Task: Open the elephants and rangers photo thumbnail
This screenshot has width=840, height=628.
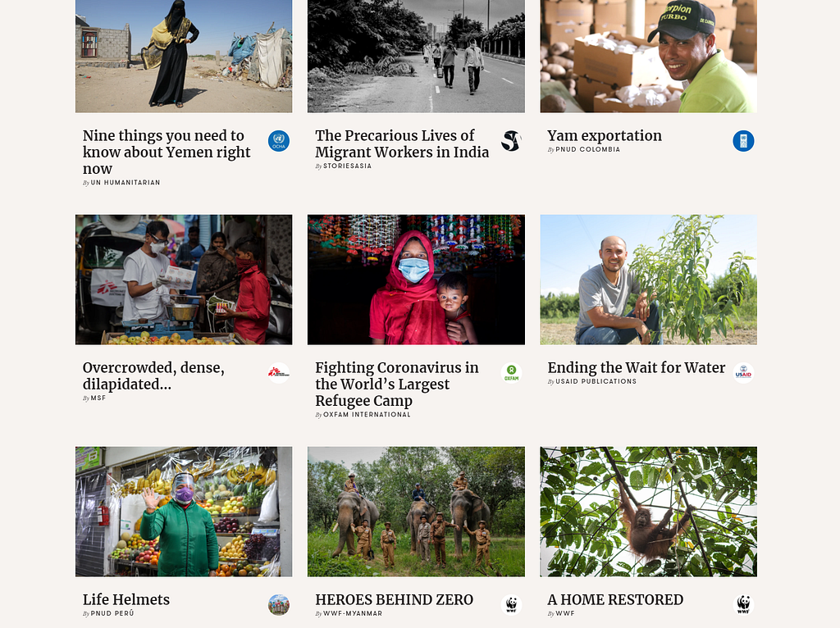Action: [416, 512]
